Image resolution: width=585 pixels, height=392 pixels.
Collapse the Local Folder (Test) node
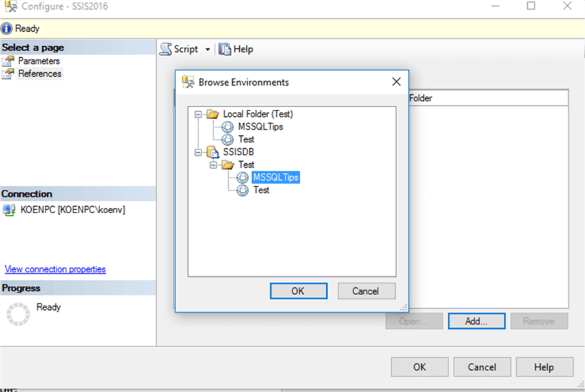(x=198, y=114)
